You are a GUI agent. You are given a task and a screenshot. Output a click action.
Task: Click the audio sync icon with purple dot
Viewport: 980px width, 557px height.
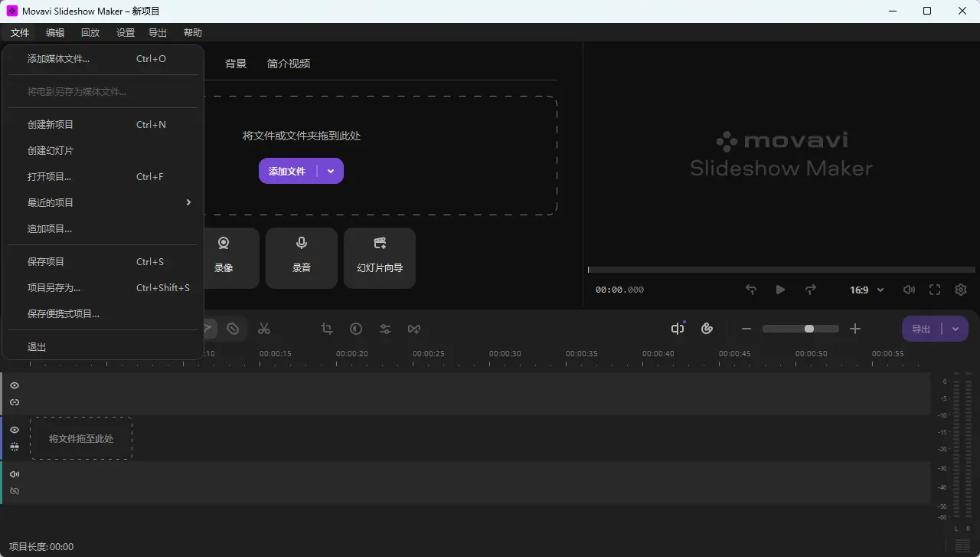click(678, 328)
